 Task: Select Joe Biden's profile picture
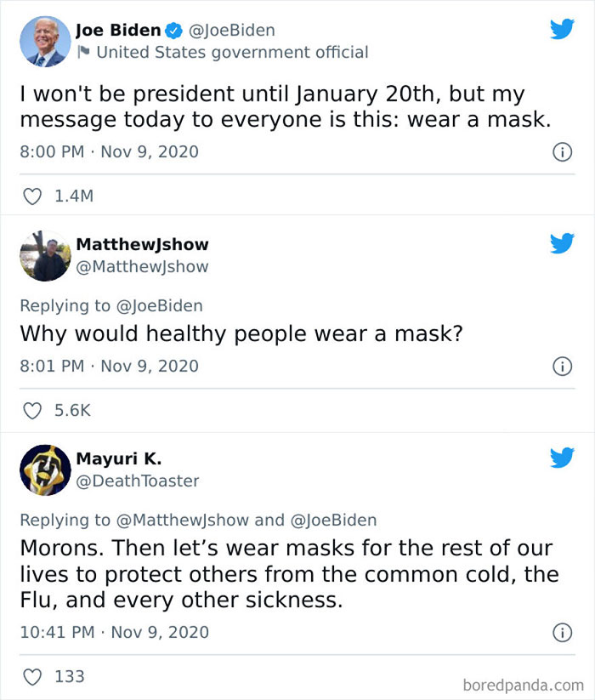43,40
